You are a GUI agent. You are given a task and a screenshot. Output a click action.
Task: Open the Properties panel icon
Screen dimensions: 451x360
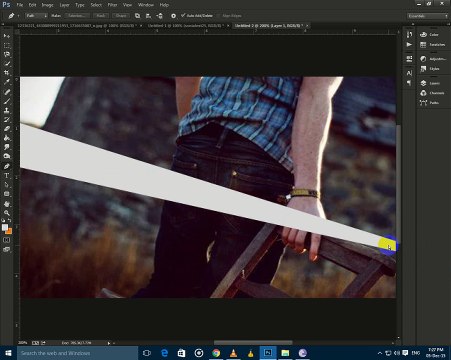point(409,59)
